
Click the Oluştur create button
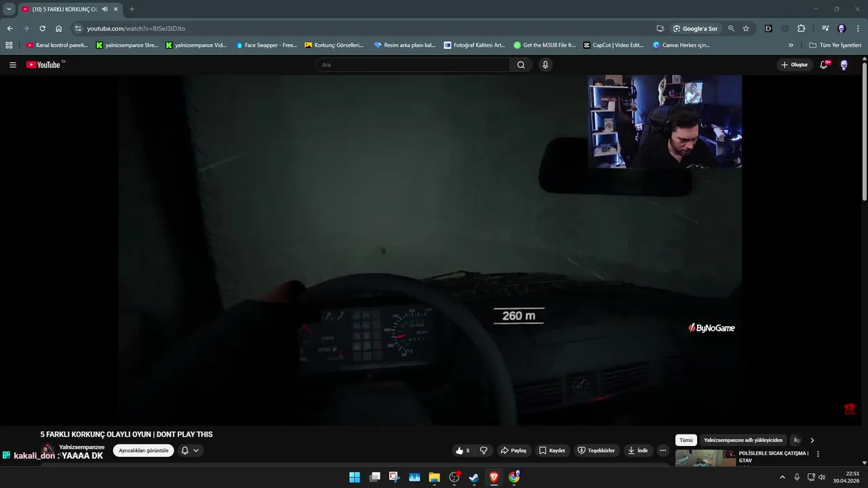point(795,65)
